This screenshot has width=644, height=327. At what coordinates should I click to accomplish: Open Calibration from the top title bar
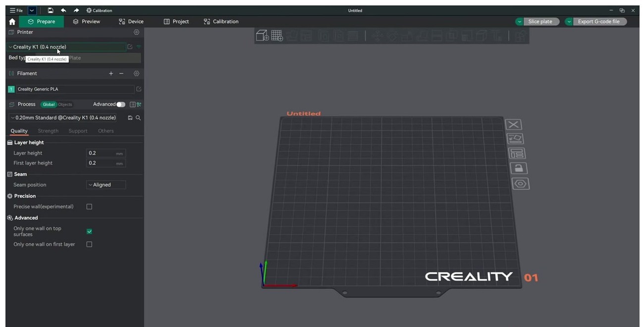tap(99, 10)
